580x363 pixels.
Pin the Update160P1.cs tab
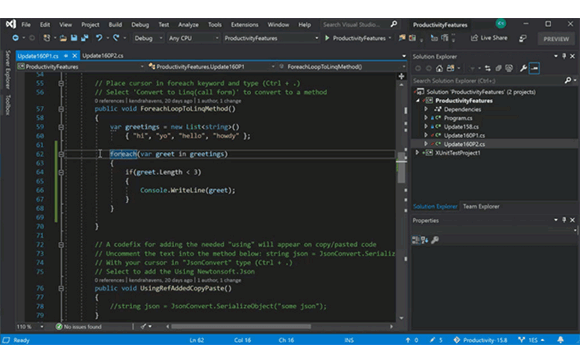point(66,56)
